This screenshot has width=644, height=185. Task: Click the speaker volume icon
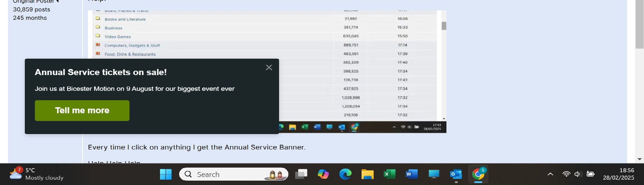point(578,174)
